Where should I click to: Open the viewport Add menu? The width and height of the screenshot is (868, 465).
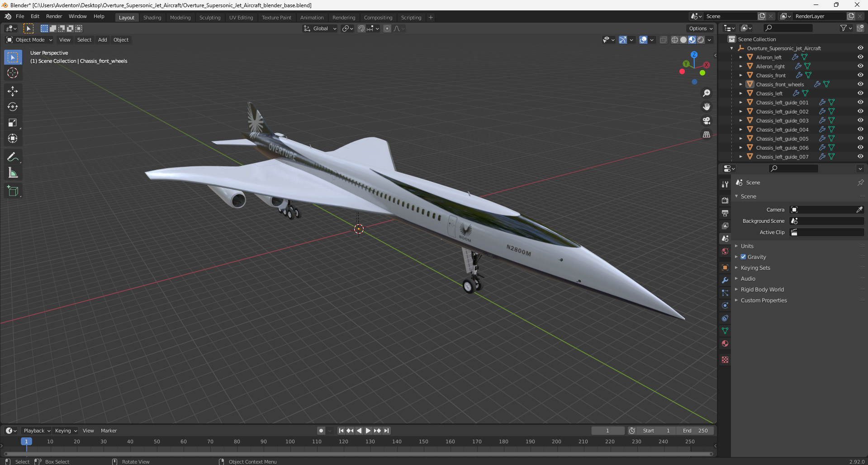tap(103, 40)
